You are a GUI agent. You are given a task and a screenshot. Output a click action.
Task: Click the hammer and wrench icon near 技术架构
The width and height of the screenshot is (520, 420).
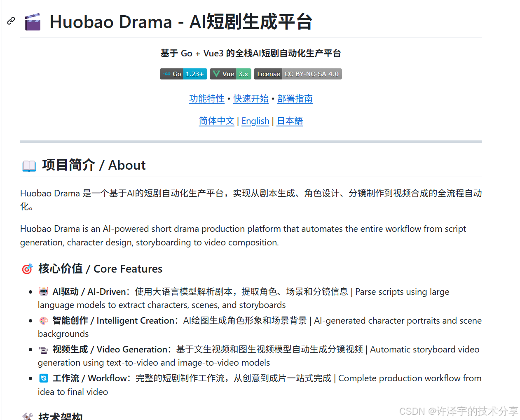tap(27, 416)
